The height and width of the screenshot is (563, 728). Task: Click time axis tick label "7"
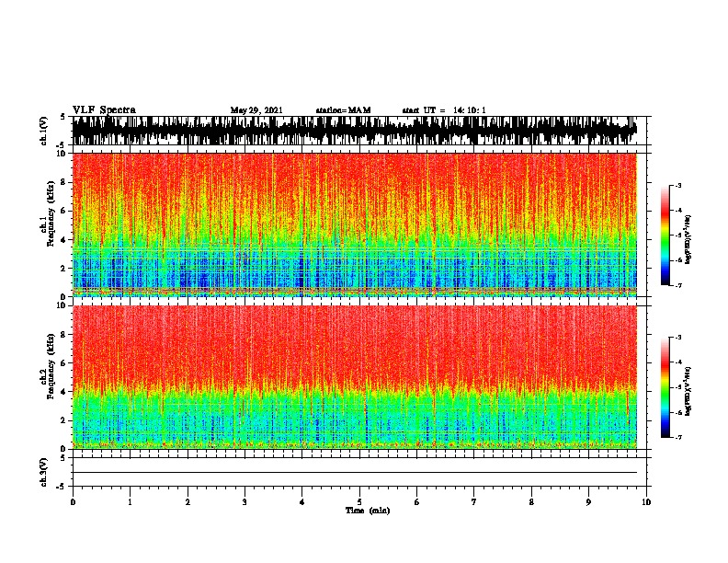[474, 501]
